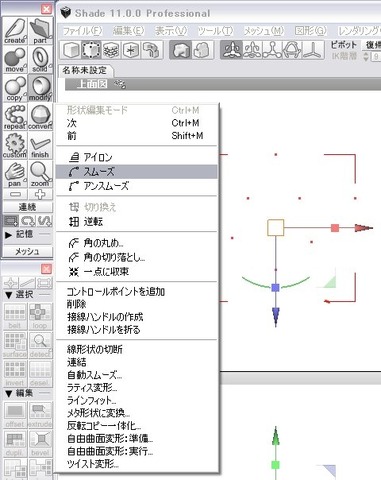Click the invert selection tool
The image size is (381, 480).
[15, 374]
